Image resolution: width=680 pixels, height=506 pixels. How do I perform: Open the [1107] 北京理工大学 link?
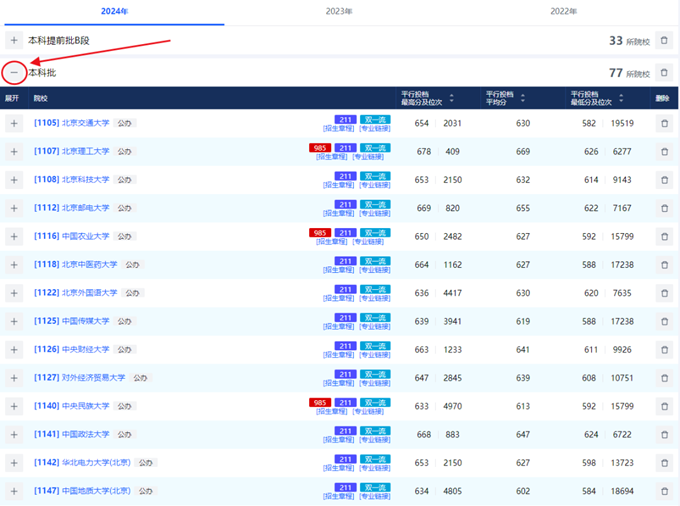(72, 151)
